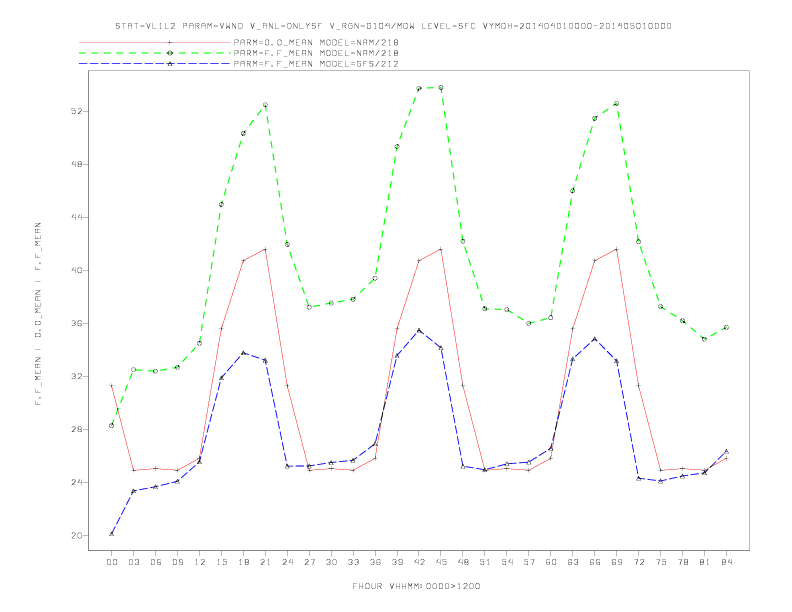Click y-axis tick value 40
792x612 pixels.
coord(77,271)
